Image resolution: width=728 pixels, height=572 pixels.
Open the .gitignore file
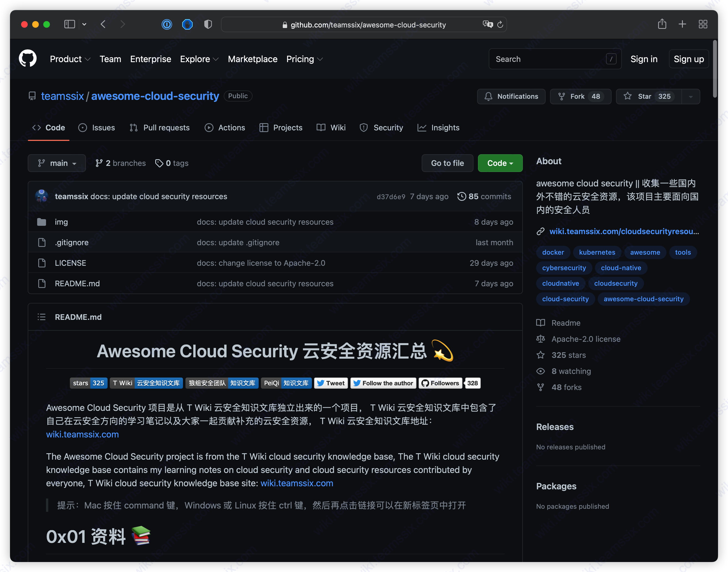(72, 242)
